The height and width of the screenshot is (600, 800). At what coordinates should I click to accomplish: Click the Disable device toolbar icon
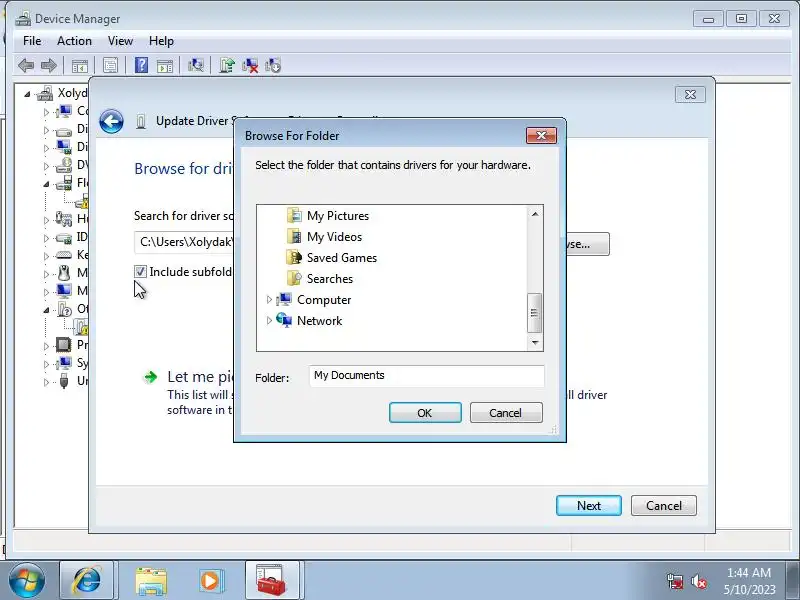[x=273, y=65]
